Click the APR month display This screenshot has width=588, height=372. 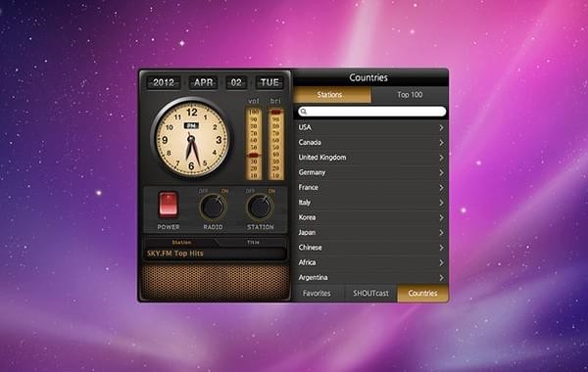pos(203,82)
